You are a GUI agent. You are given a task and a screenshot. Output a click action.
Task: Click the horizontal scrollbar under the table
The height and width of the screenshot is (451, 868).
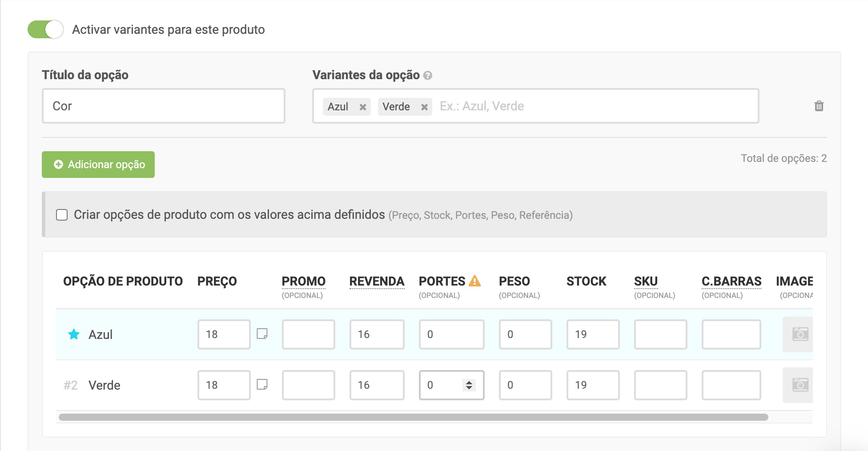(413, 417)
